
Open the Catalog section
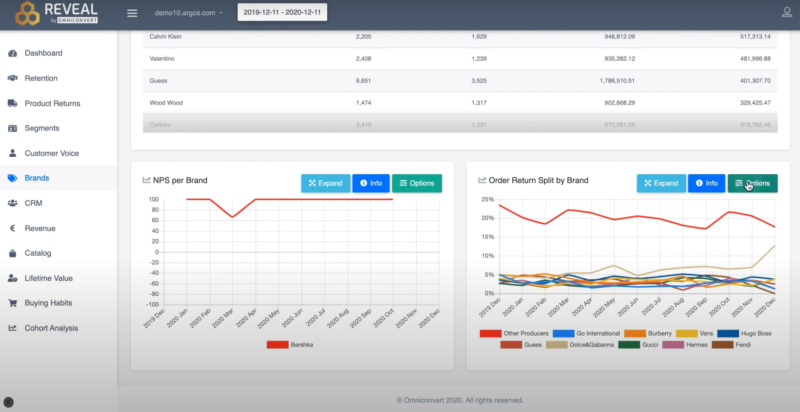[38, 253]
